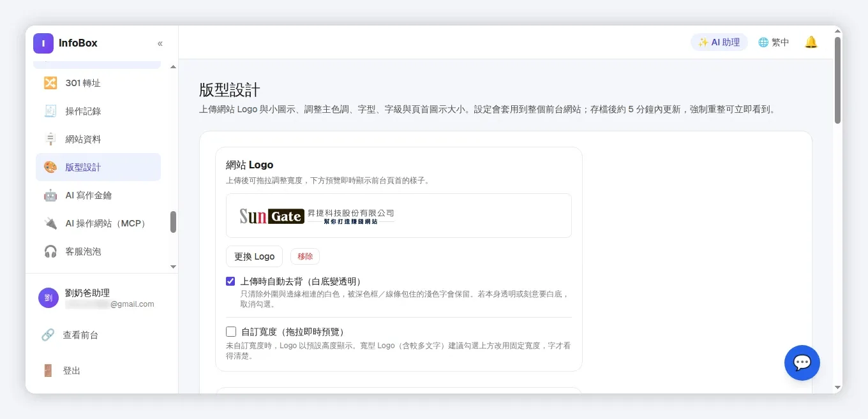Open 操作記錄 menu item
Screen dimensions: 868x419
pos(98,111)
